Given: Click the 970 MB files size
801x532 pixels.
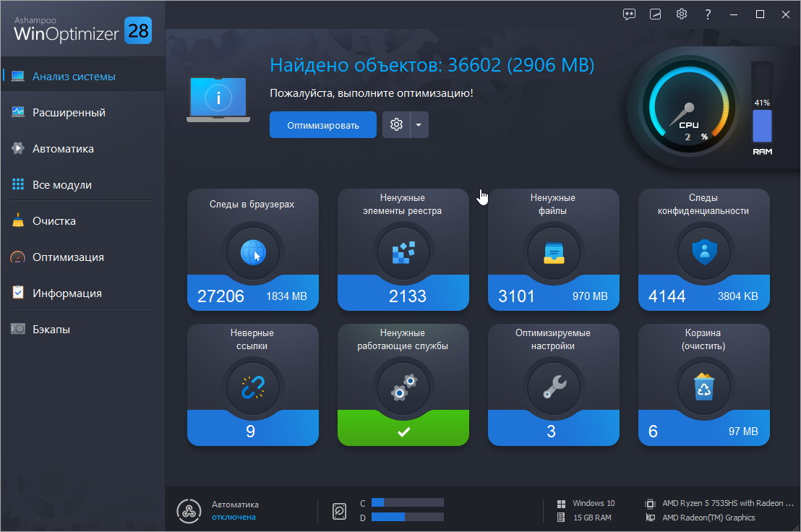Looking at the screenshot, I should pos(590,296).
